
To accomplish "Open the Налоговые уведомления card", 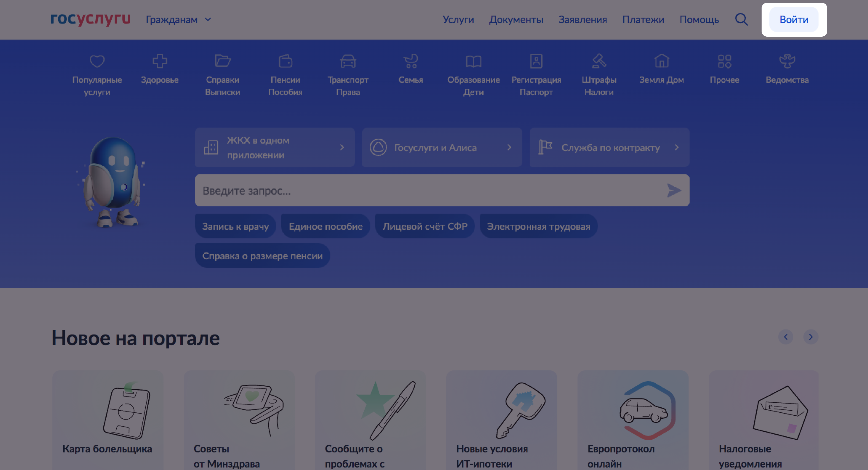I will click(764, 420).
